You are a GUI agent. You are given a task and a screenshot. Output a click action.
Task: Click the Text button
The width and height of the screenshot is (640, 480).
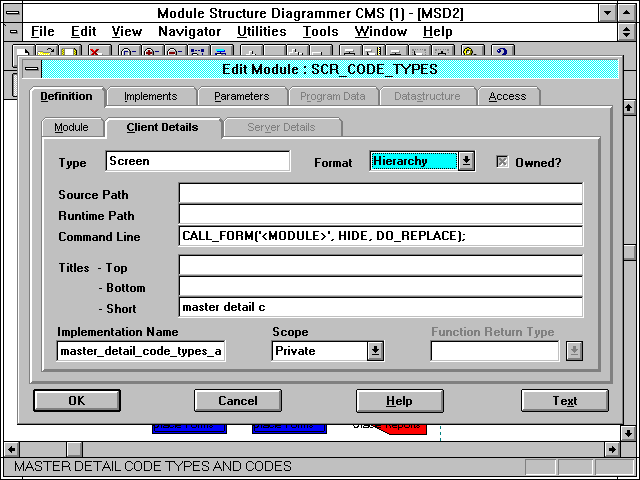pos(564,401)
